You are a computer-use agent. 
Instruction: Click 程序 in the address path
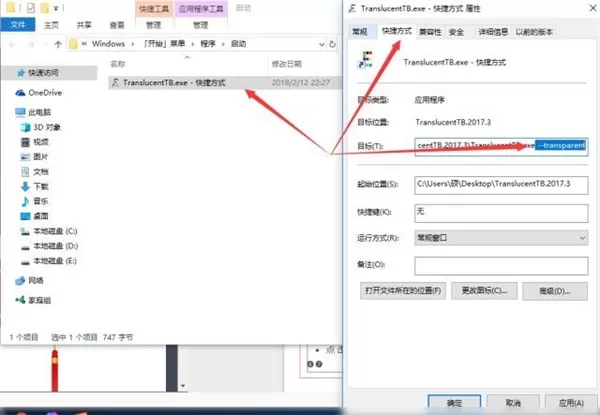point(208,44)
